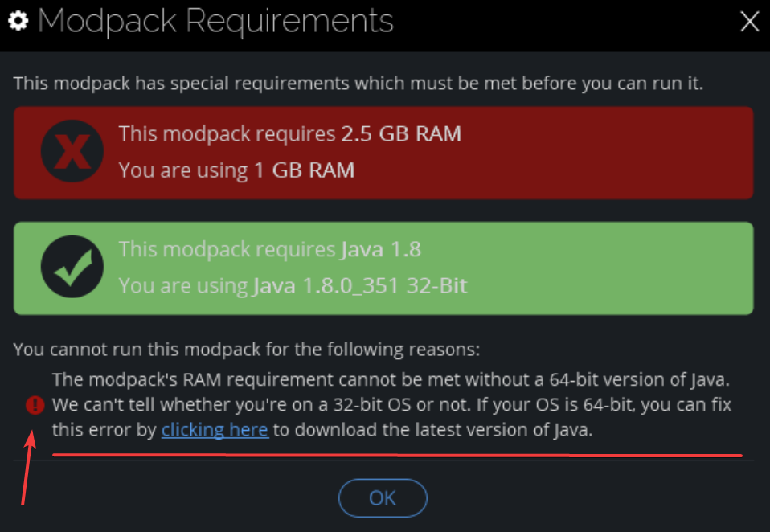Image resolution: width=770 pixels, height=532 pixels.
Task: Click the "This modpack requires Java 1.8" text
Action: point(270,249)
